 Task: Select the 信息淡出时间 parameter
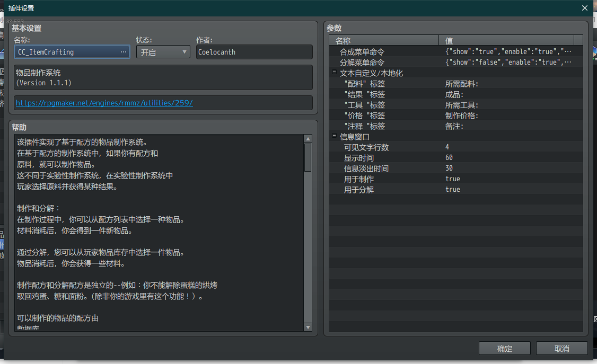[x=456, y=168]
